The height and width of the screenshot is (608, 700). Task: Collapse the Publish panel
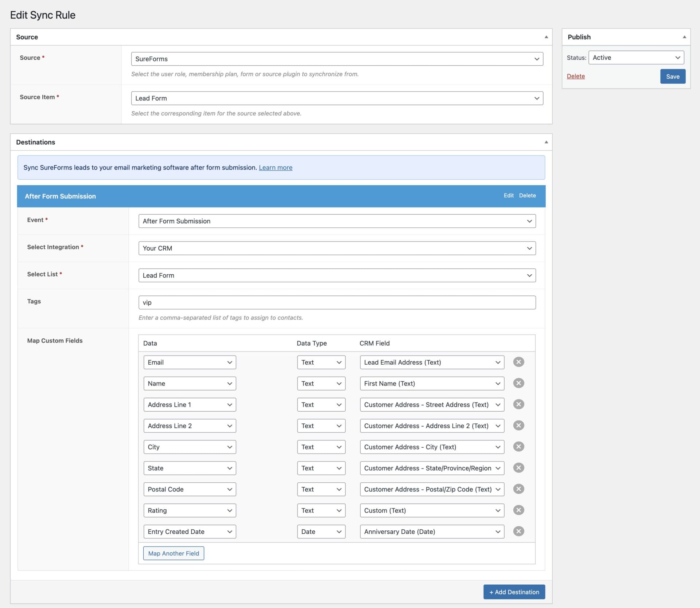click(684, 37)
